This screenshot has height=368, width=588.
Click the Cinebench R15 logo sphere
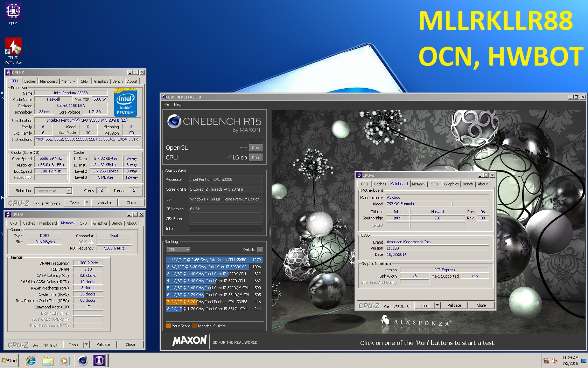[x=174, y=121]
